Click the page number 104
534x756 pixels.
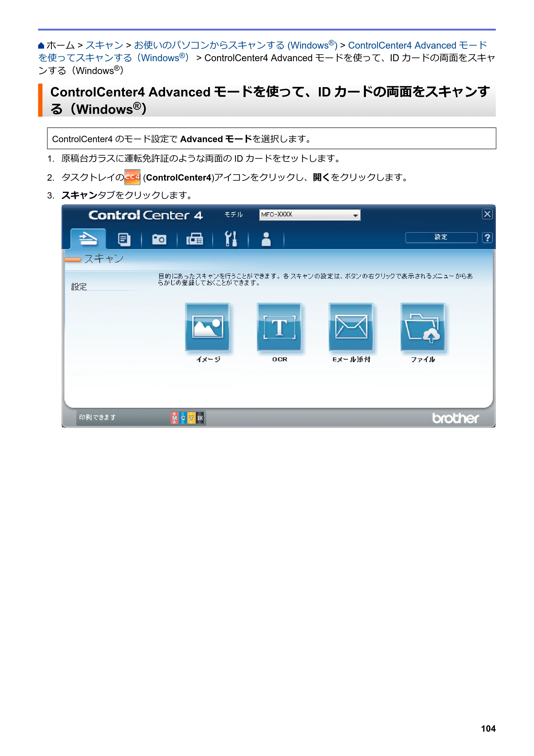pos(488,729)
